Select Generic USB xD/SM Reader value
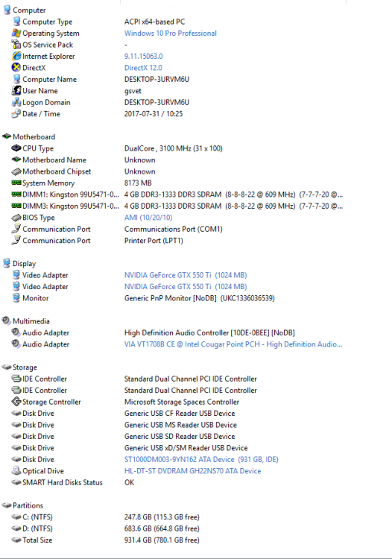This screenshot has width=392, height=559. (186, 448)
